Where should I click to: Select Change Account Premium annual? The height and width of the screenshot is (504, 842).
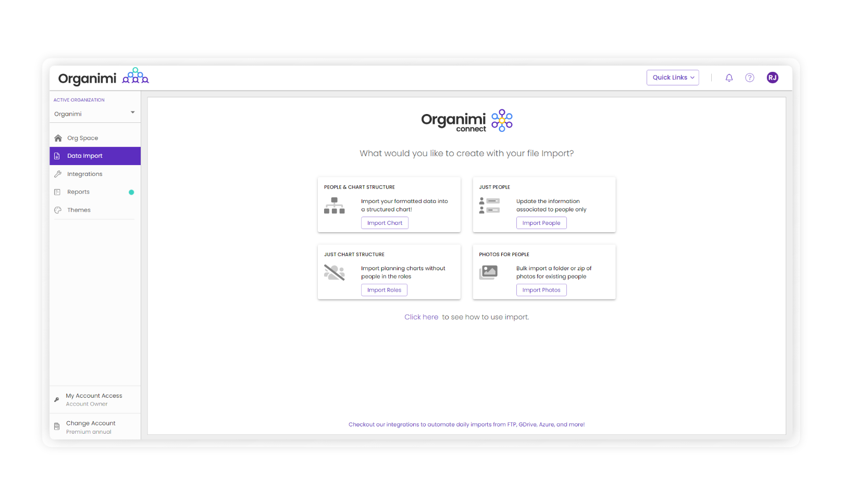[95, 427]
